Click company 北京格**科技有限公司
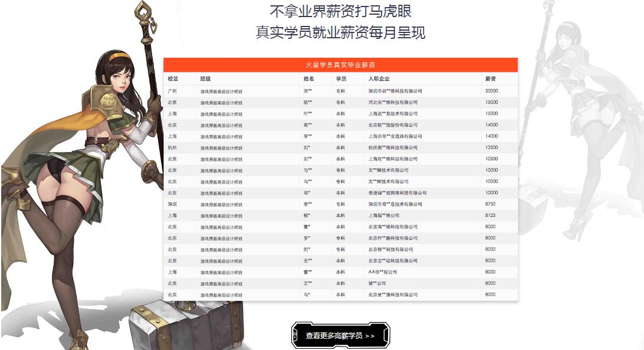 point(390,249)
